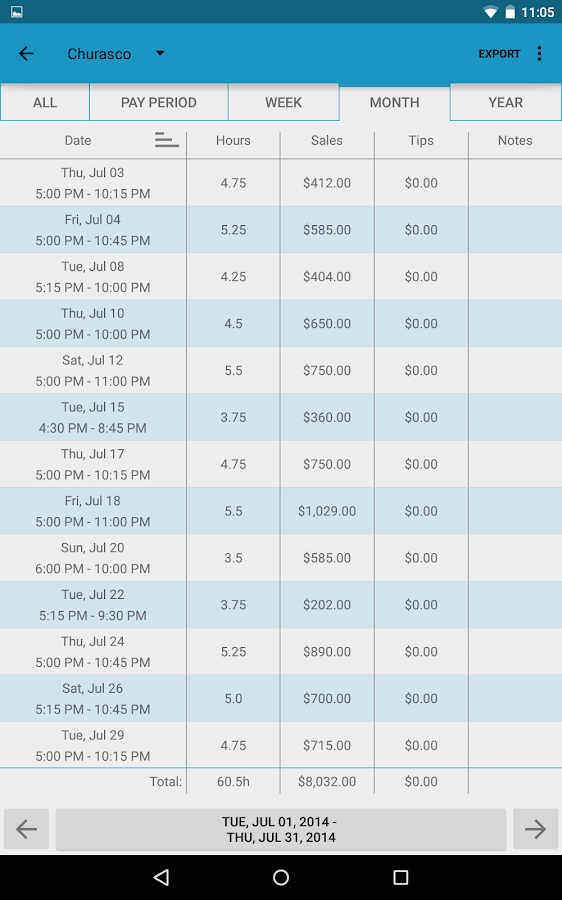Open the date range picker Jul 01–Jul 31
This screenshot has width=562, height=900.
[281, 829]
